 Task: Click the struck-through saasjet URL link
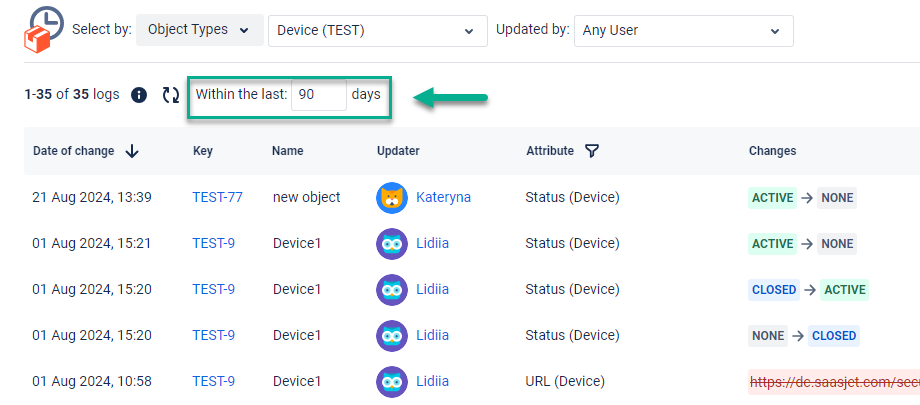point(832,381)
